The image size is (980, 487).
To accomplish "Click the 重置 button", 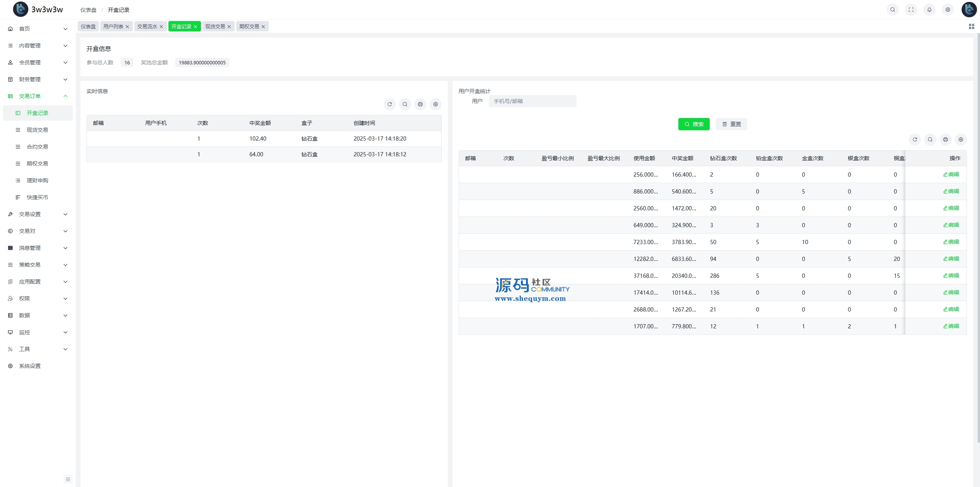I will 731,124.
